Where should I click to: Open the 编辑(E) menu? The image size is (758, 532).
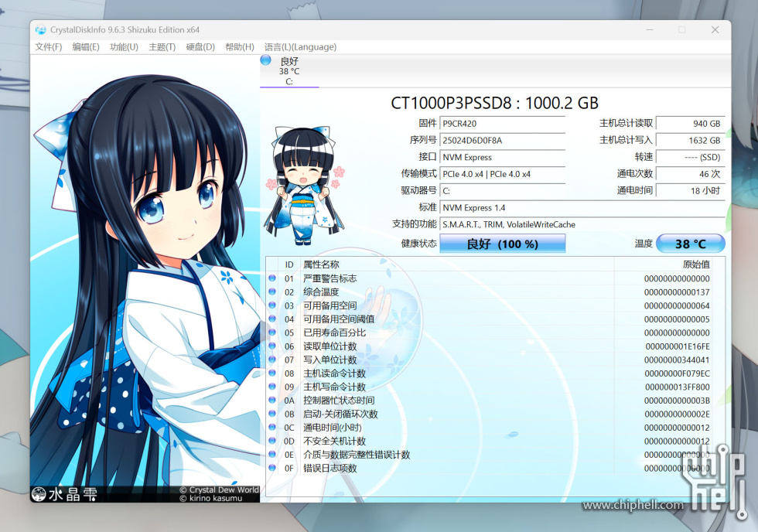[x=86, y=47]
